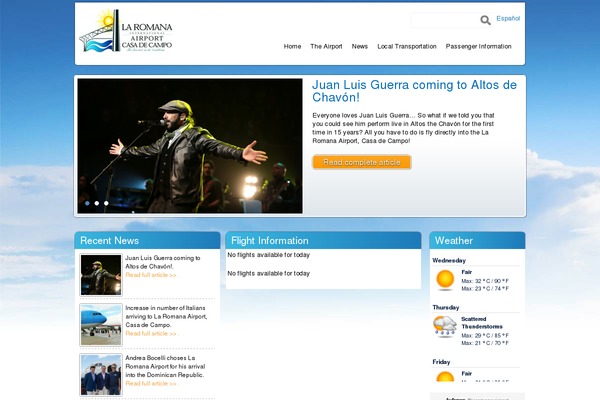Screen dimensions: 600x400
Task: Click the Weather panel heading
Action: coord(453,240)
